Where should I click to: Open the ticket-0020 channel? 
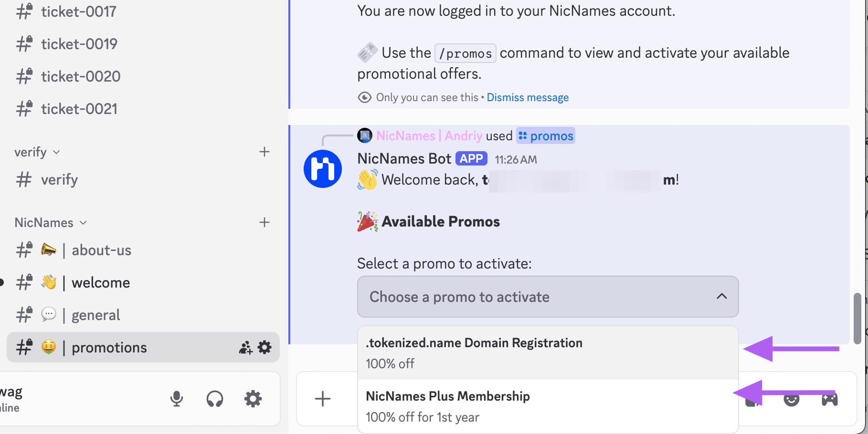point(81,76)
